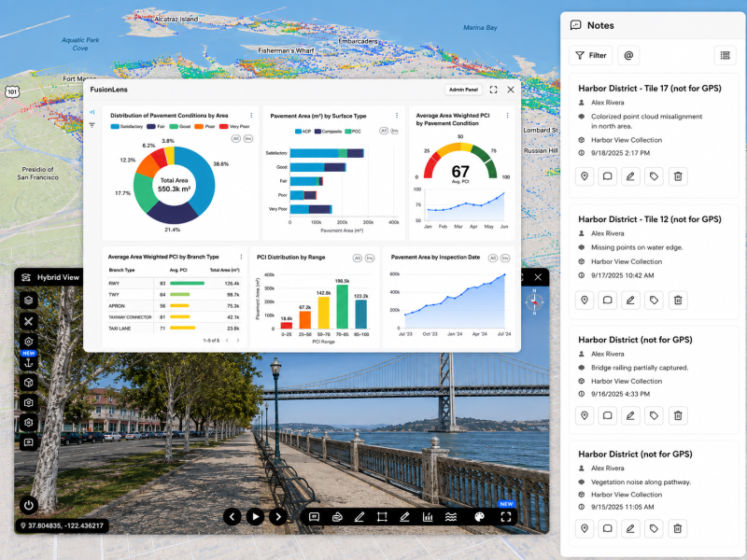Open comments for the Tile 17 note
This screenshot has width=747, height=560.
point(608,176)
